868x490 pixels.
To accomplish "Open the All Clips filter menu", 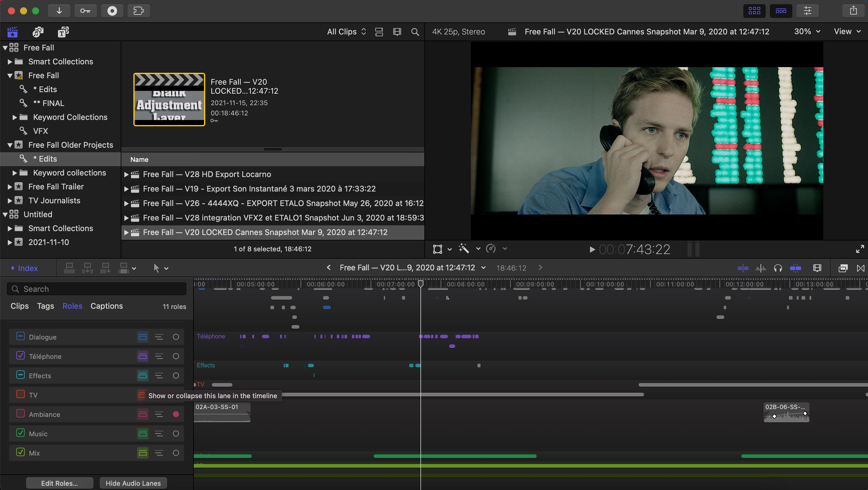I will (346, 32).
